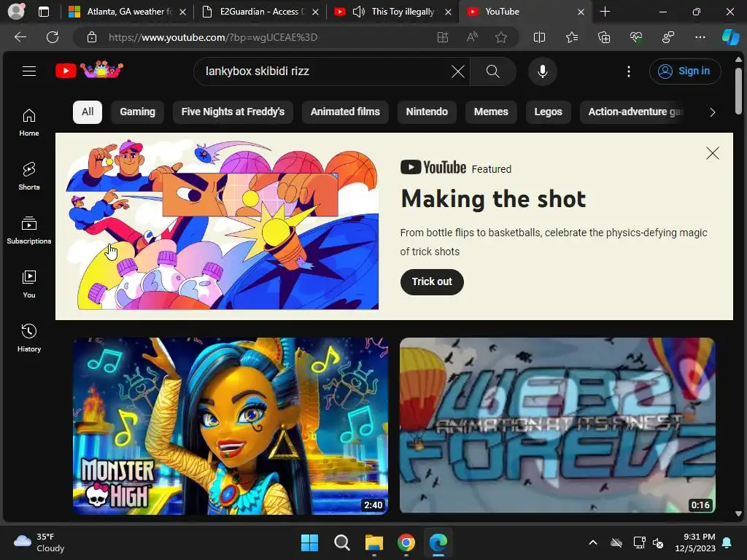The width and height of the screenshot is (747, 560).
Task: Open the Monster High video thumbnail
Action: click(x=231, y=426)
